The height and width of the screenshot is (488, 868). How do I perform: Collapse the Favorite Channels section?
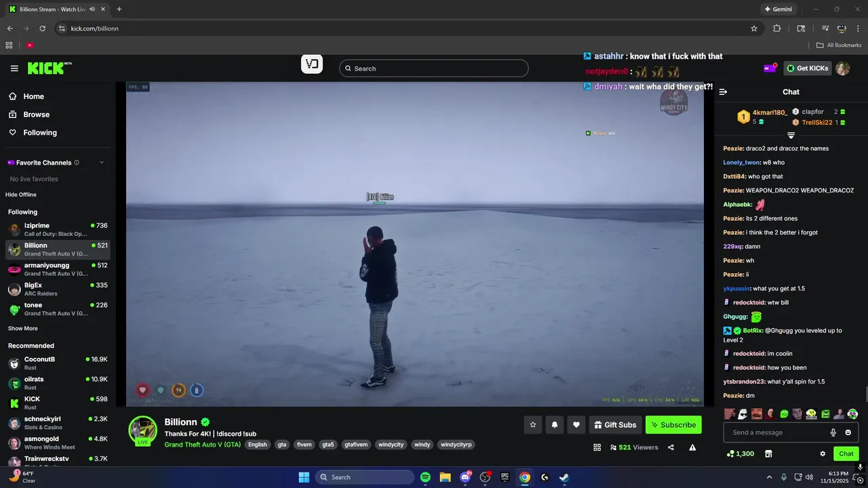(x=102, y=163)
